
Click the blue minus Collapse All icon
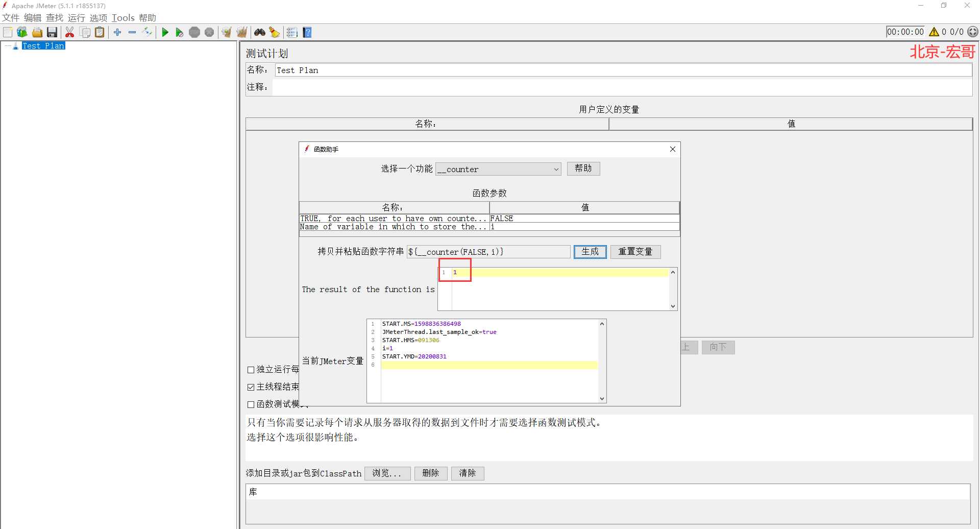[132, 32]
